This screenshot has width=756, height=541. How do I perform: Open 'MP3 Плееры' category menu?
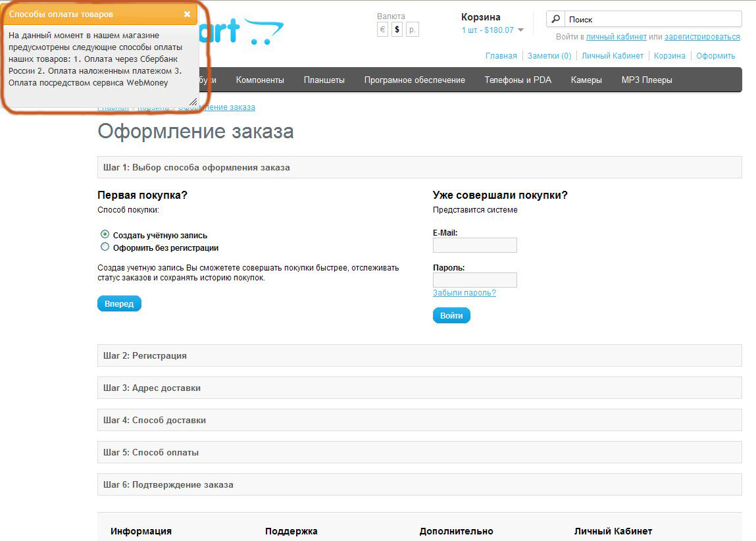(646, 80)
